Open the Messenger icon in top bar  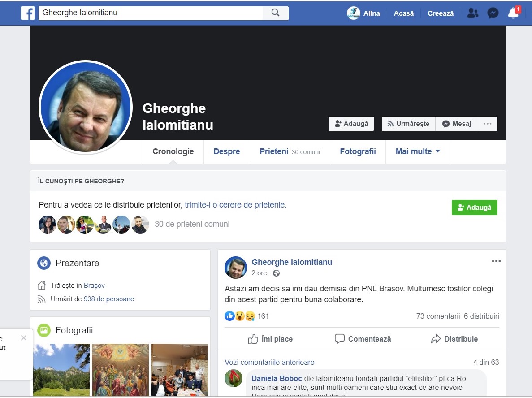coord(493,13)
